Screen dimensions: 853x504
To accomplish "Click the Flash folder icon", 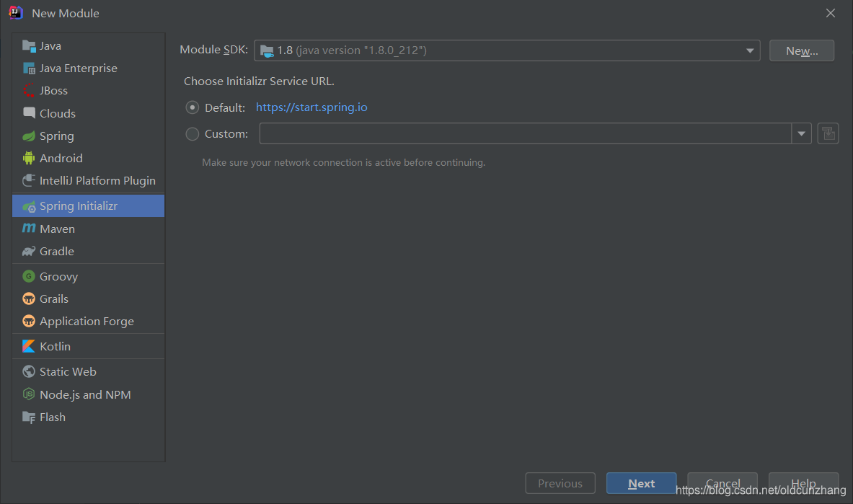I will tap(29, 417).
